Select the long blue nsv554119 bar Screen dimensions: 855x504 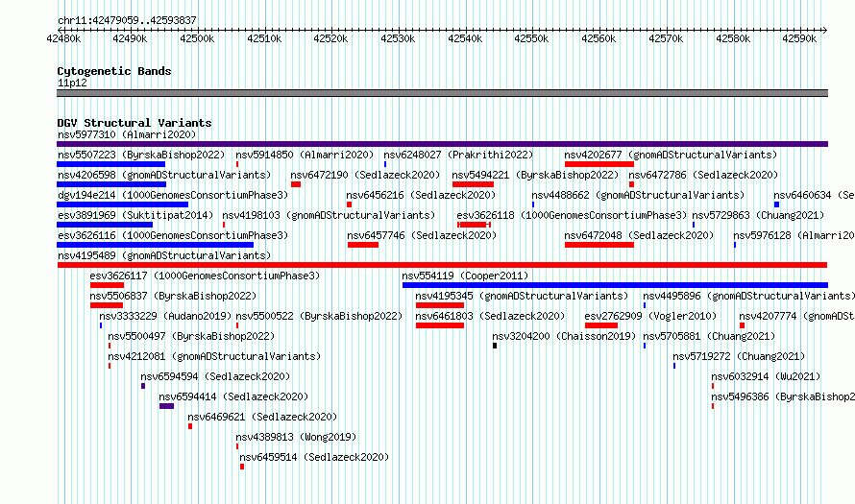615,285
